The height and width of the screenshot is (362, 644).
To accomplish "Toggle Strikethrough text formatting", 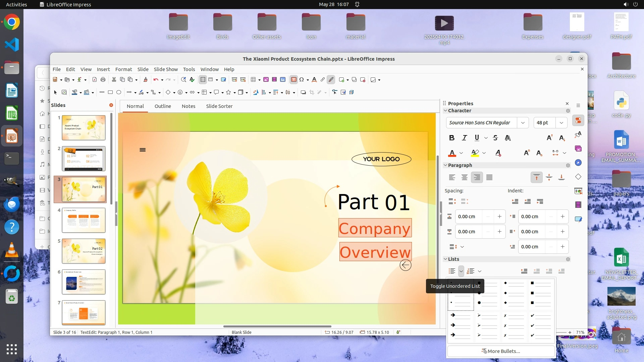I will (495, 138).
